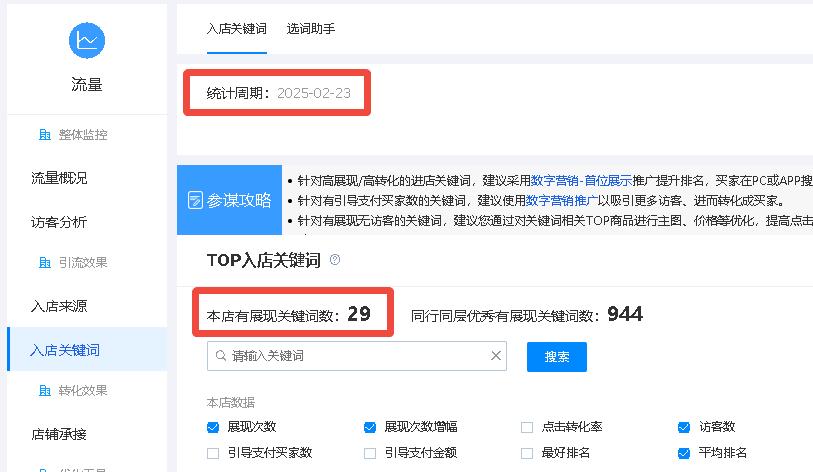Clear the keyword search box with X
813x472 pixels.
click(x=496, y=355)
